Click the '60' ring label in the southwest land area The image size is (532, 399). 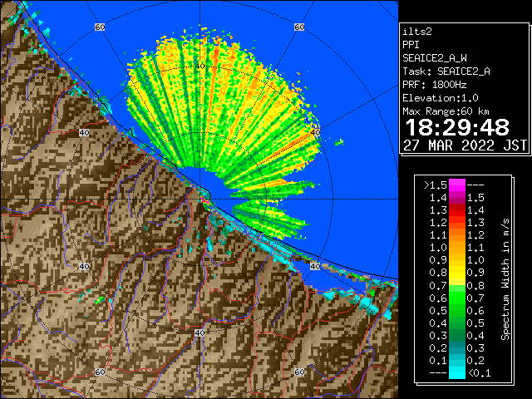coord(100,372)
